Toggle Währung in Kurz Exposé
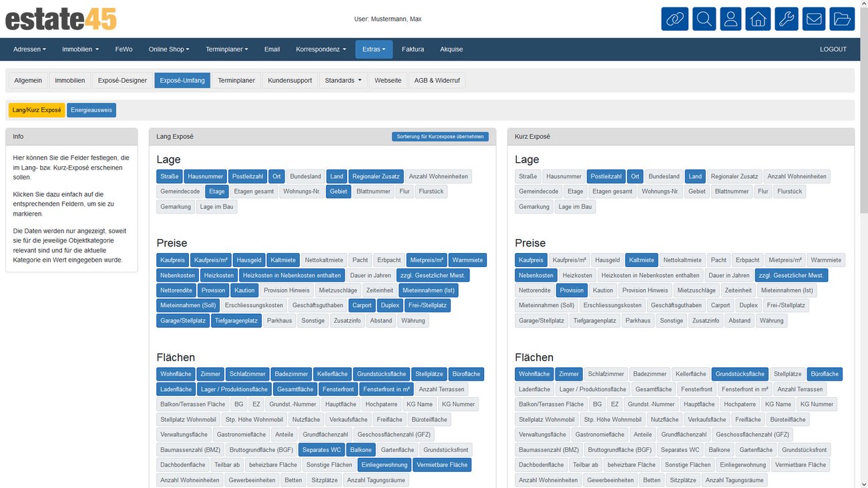Image resolution: width=868 pixels, height=488 pixels. click(771, 320)
